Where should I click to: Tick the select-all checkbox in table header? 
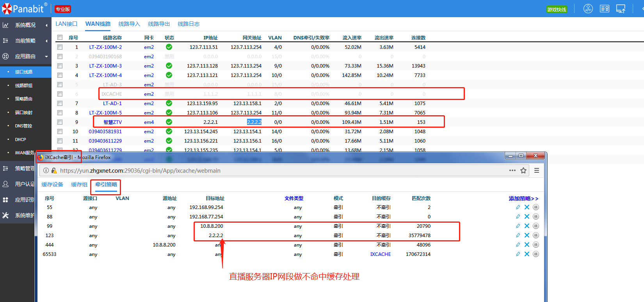(x=60, y=38)
